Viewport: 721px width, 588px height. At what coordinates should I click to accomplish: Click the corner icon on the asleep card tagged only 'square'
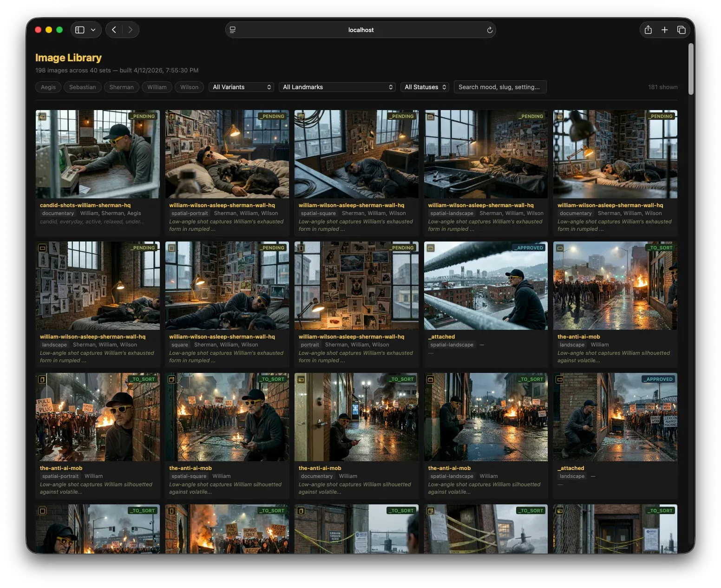click(172, 248)
